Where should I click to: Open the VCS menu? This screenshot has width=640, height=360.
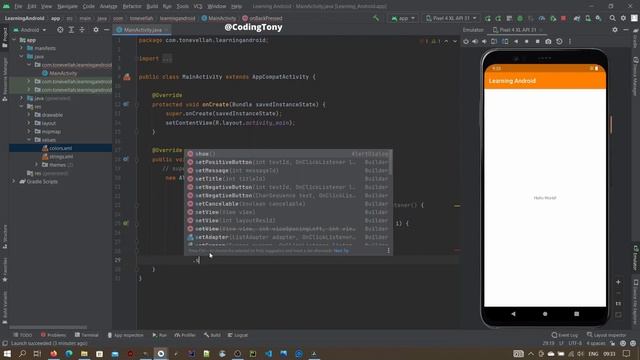tap(198, 6)
